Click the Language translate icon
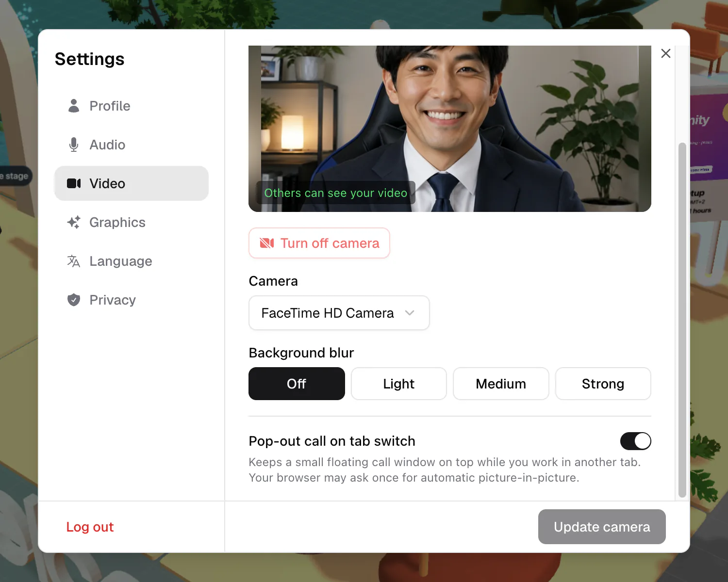 pyautogui.click(x=74, y=261)
